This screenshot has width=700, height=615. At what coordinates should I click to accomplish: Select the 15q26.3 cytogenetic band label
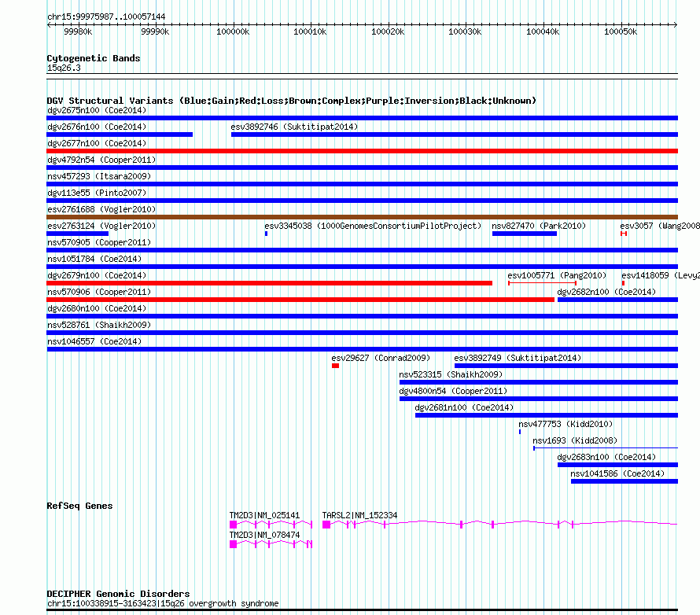64,68
